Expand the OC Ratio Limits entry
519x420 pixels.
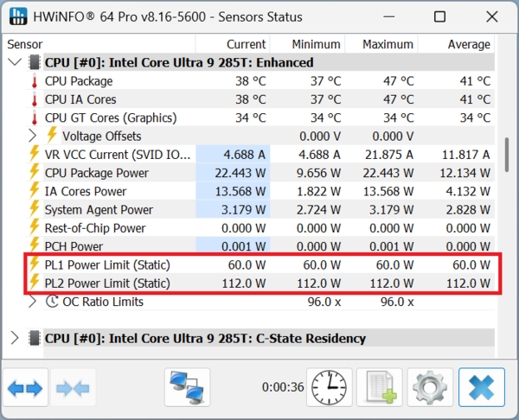pyautogui.click(x=32, y=302)
